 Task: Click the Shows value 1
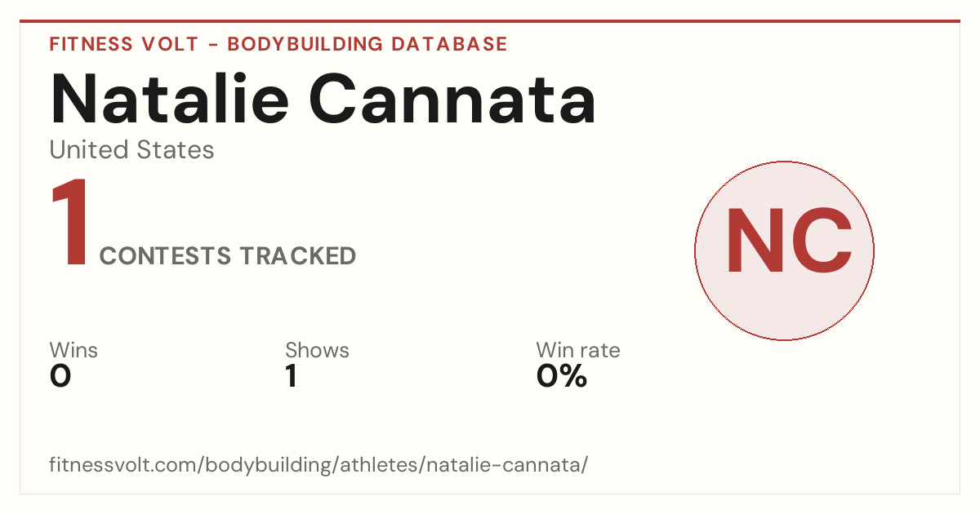pyautogui.click(x=291, y=376)
